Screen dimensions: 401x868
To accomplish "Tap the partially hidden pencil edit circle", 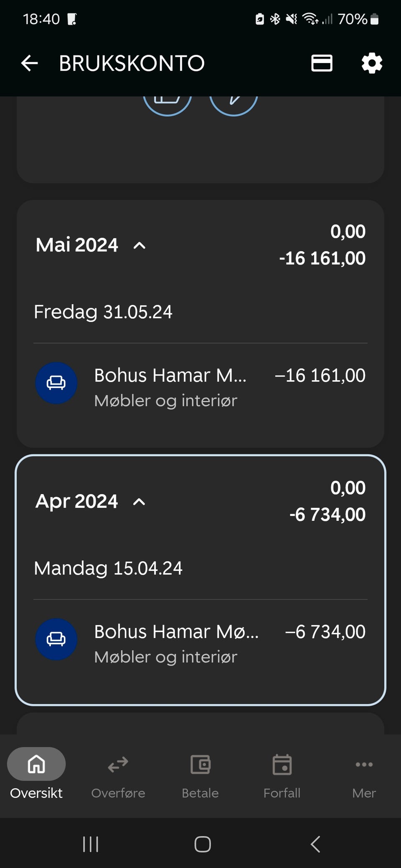I will 233,105.
